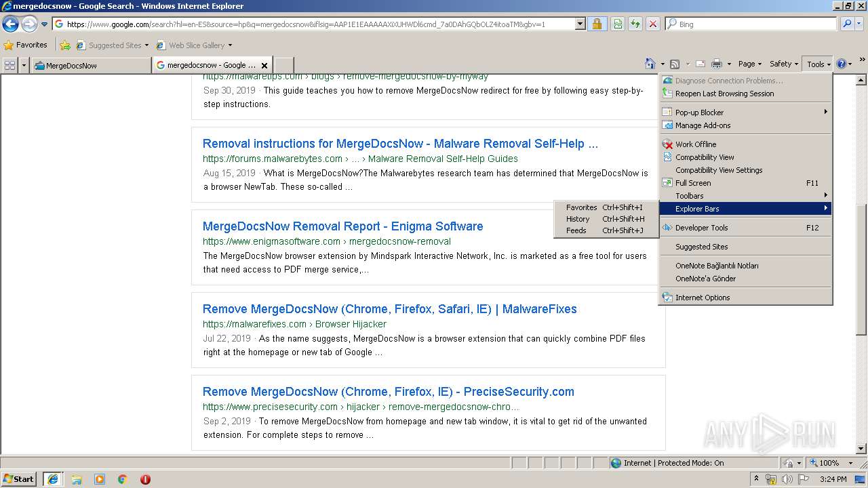Click the Tools menu button
868x488 pixels.
point(818,64)
